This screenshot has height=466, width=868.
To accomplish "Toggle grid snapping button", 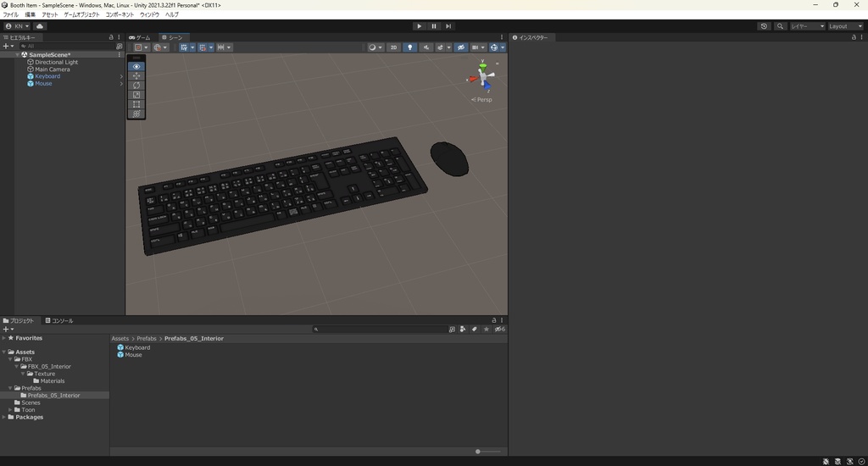I will click(203, 47).
